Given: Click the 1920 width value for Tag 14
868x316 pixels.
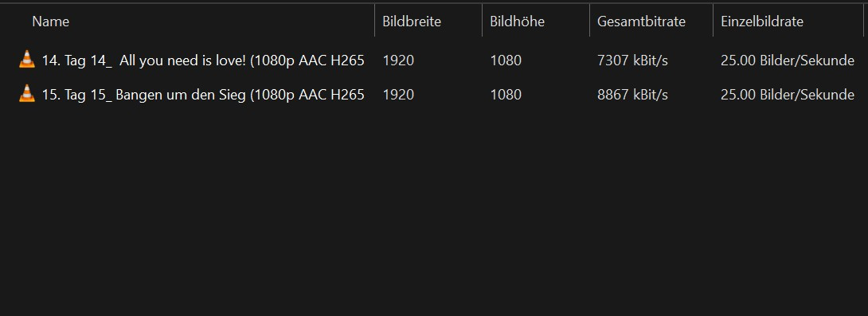Looking at the screenshot, I should pyautogui.click(x=398, y=60).
